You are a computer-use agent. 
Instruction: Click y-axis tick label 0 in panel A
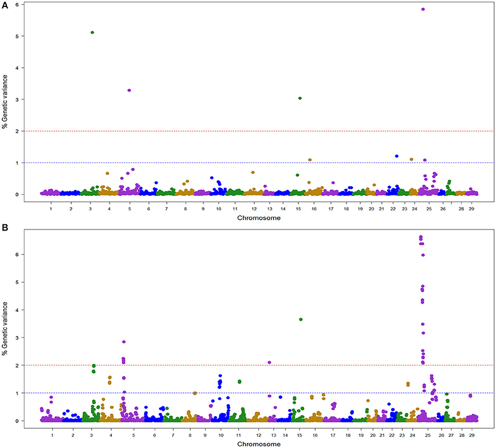[17, 194]
